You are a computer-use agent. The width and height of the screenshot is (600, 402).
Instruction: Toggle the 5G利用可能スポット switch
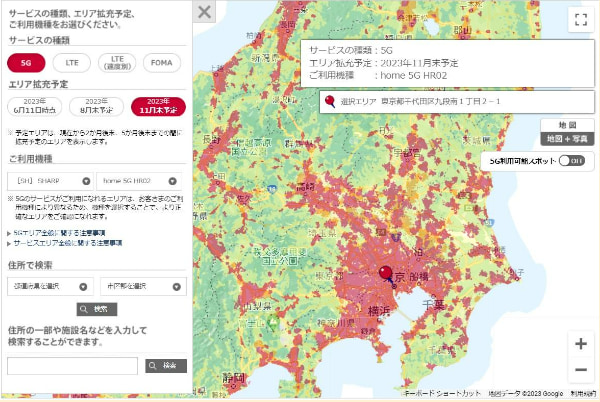(572, 161)
